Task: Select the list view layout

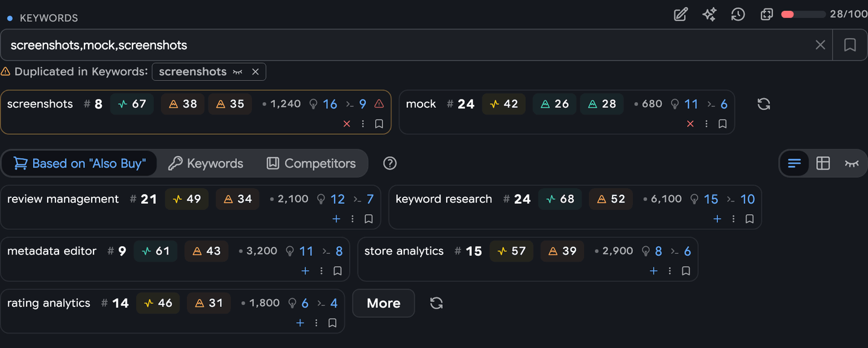Action: [794, 163]
